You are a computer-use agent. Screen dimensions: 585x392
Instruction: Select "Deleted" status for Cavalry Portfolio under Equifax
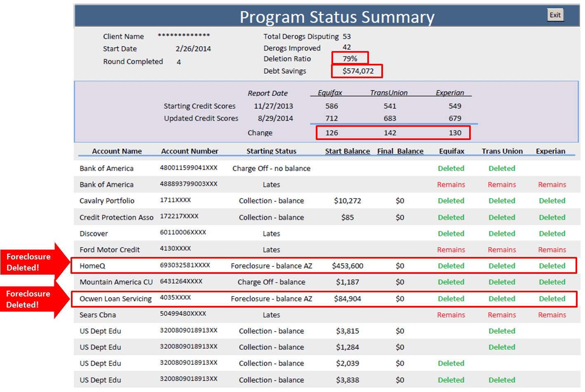tap(451, 201)
